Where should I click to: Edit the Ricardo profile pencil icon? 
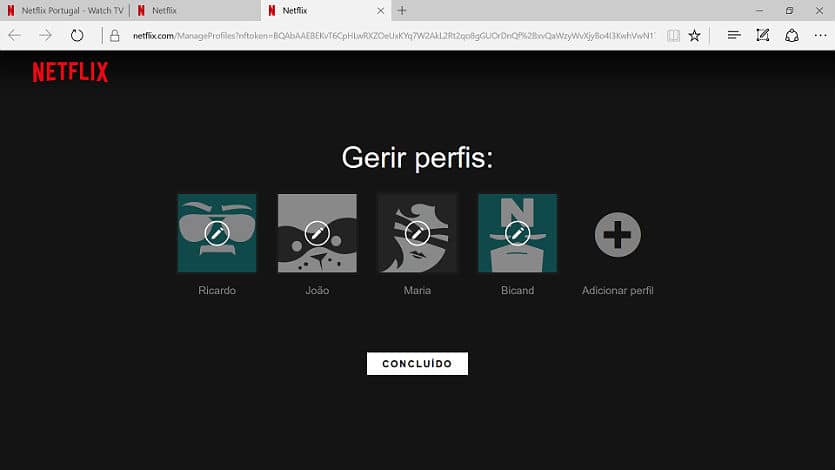coord(217,233)
